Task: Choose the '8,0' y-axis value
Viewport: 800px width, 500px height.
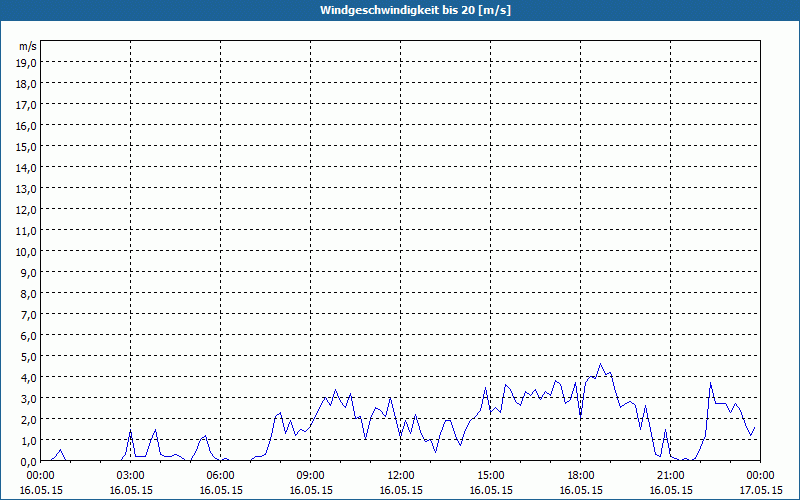Action: [28, 293]
